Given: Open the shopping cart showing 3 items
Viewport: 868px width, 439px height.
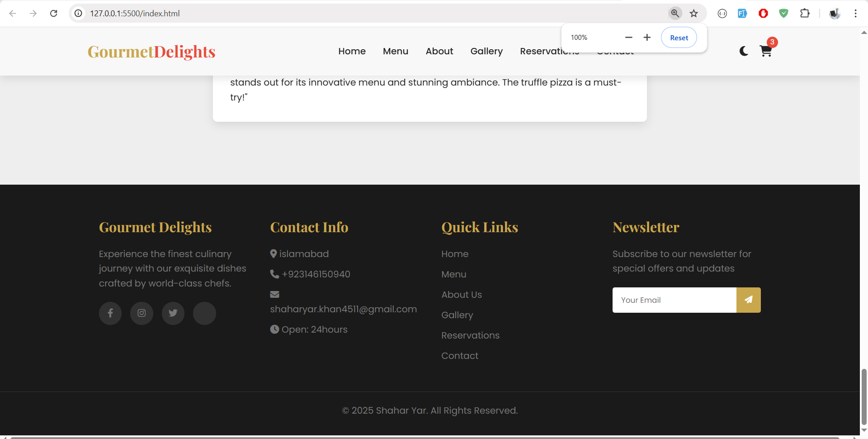Looking at the screenshot, I should (766, 51).
